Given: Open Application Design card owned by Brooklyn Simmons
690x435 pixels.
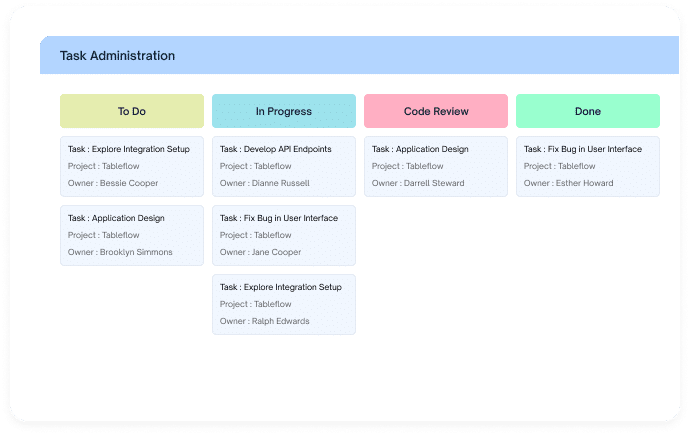Looking at the screenshot, I should tap(132, 235).
